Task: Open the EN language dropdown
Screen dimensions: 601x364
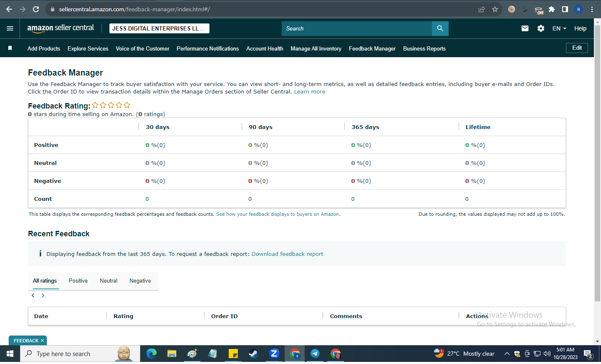Action: pos(559,28)
